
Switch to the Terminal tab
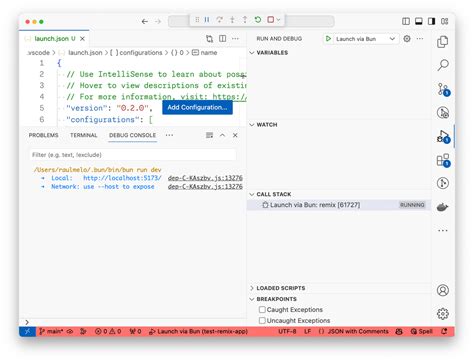pyautogui.click(x=84, y=135)
